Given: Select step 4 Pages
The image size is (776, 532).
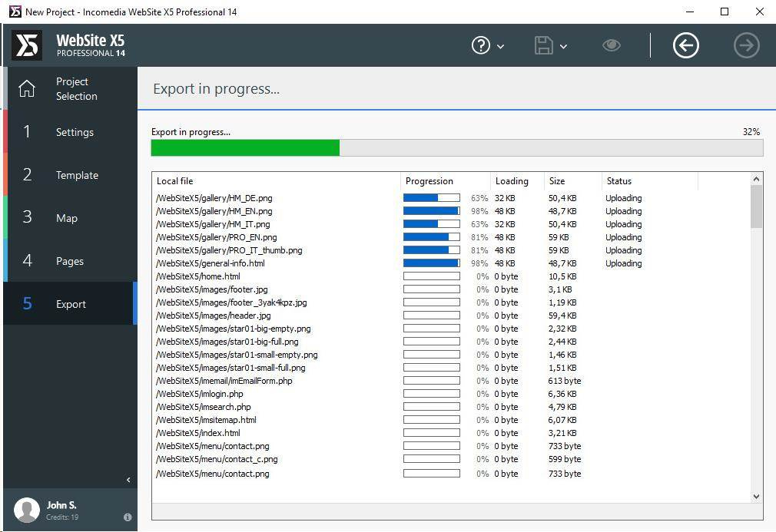Looking at the screenshot, I should [71, 261].
